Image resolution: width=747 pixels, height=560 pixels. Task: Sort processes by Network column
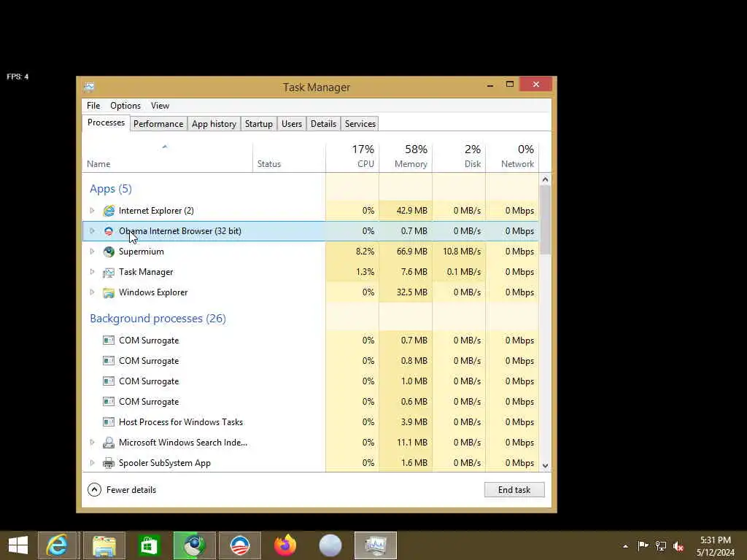click(513, 157)
